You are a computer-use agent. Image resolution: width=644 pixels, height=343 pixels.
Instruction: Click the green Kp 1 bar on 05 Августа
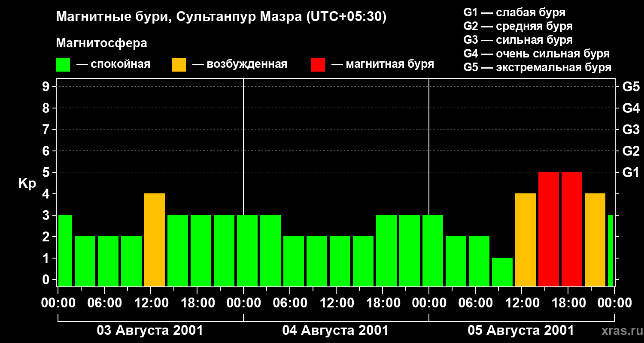(502, 272)
